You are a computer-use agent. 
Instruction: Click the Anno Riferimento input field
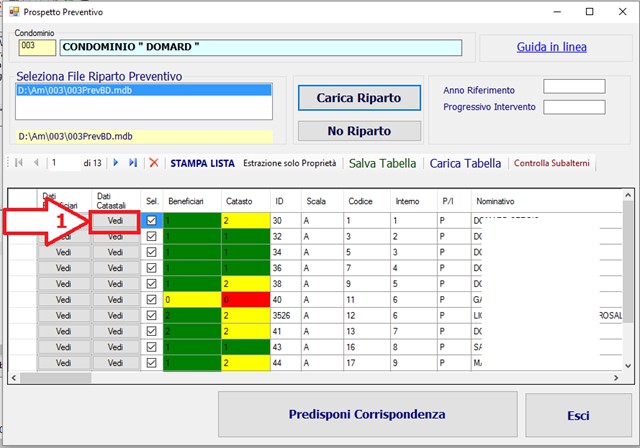click(x=574, y=86)
